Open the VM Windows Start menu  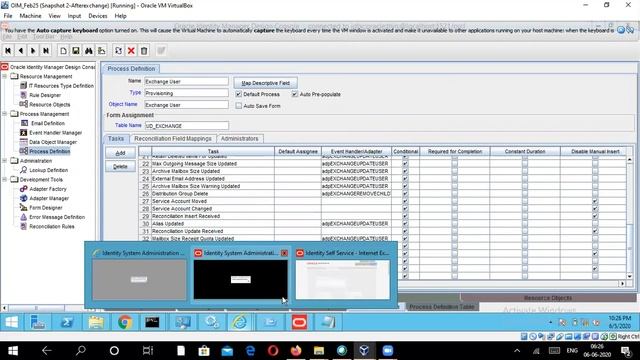pos(11,322)
